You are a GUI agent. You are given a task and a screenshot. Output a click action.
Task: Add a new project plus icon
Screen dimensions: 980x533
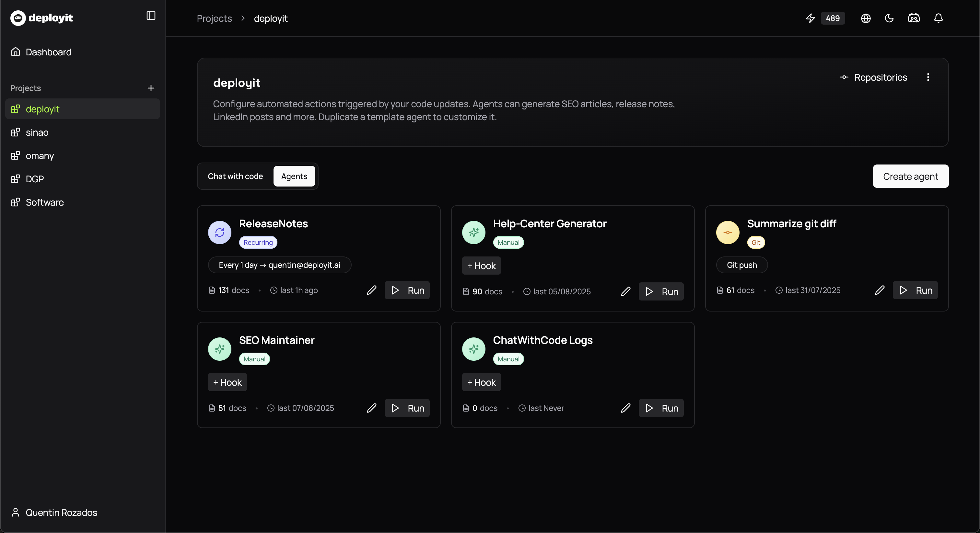tap(151, 88)
